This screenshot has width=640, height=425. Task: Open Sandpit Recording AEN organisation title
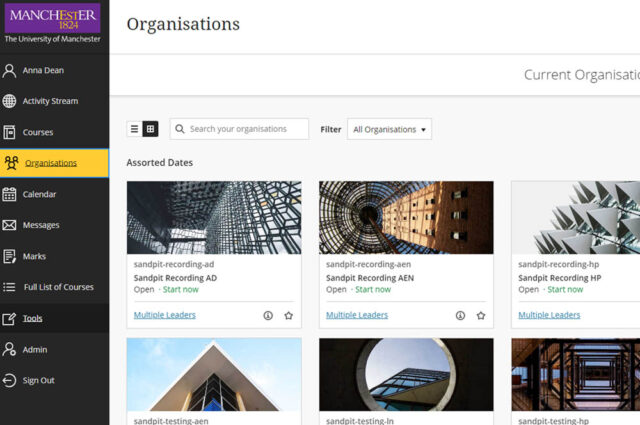(x=370, y=278)
